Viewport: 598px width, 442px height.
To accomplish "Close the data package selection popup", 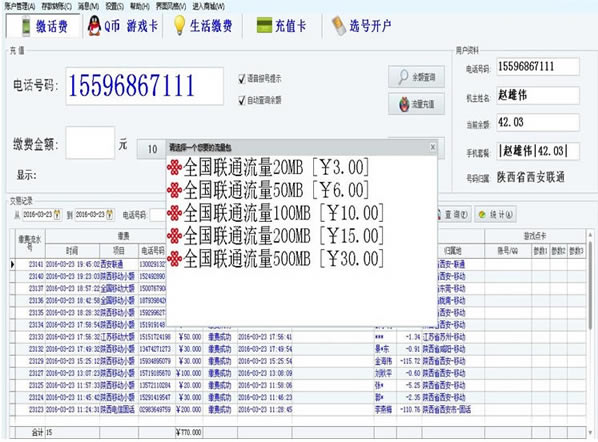I will pyautogui.click(x=432, y=147).
